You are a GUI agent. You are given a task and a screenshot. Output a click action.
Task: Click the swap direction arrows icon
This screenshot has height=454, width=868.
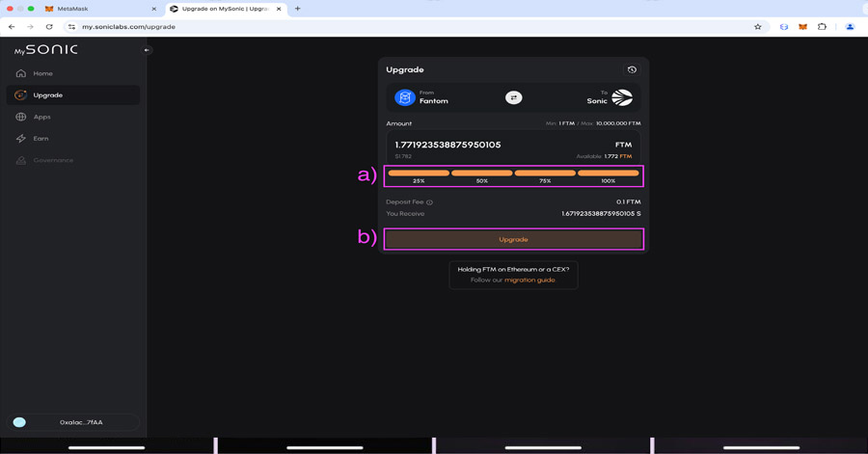513,97
